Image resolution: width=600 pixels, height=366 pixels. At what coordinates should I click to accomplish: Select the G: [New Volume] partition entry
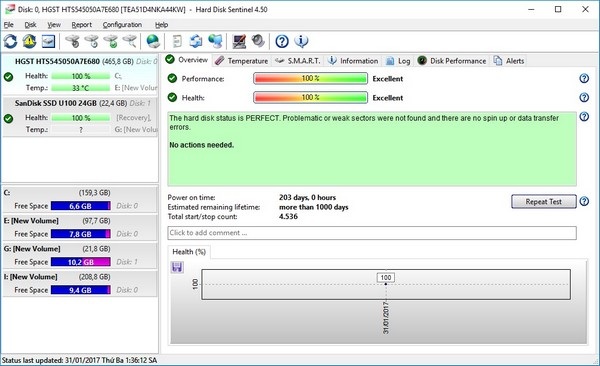point(80,255)
